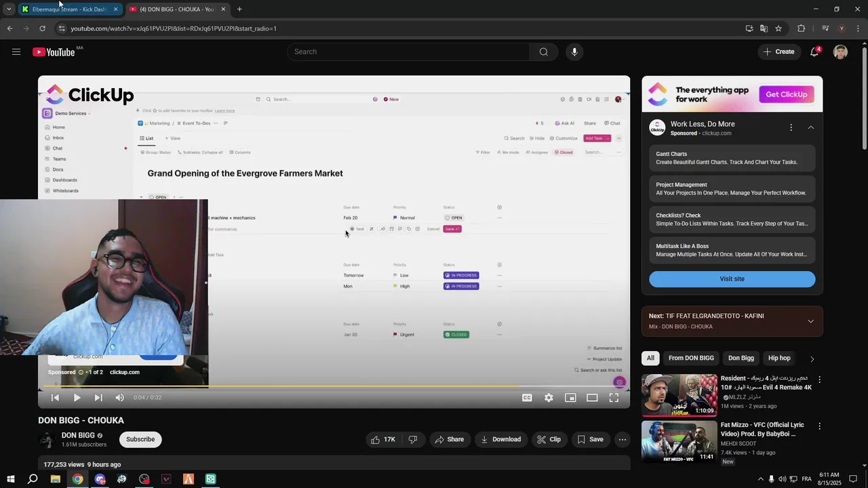Switch to the Kick Dashboard browser tab
Image resolution: width=868 pixels, height=488 pixels.
tap(69, 9)
